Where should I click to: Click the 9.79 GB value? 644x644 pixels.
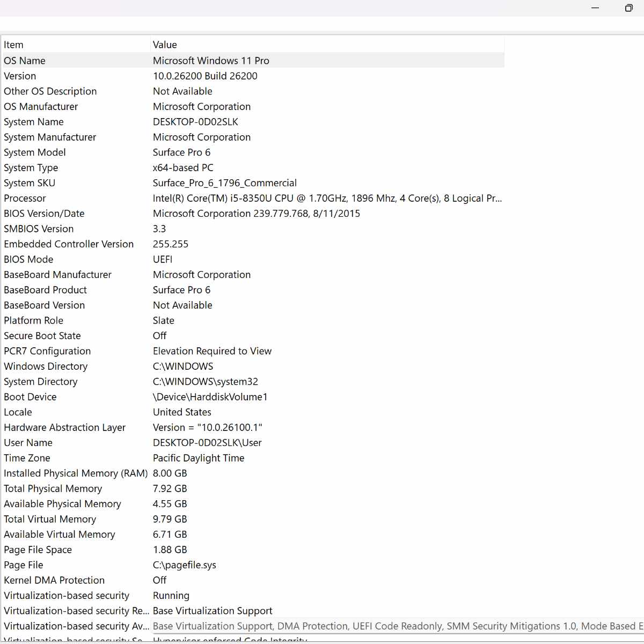170,519
